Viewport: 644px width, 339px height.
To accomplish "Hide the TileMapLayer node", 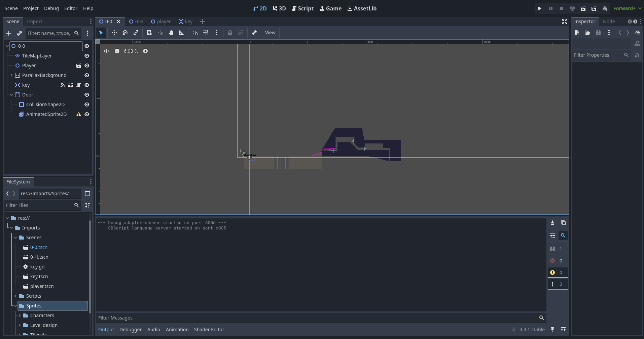I will [x=87, y=56].
